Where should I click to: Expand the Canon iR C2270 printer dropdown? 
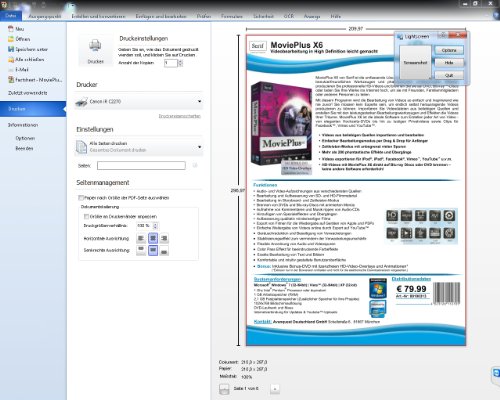[199, 101]
